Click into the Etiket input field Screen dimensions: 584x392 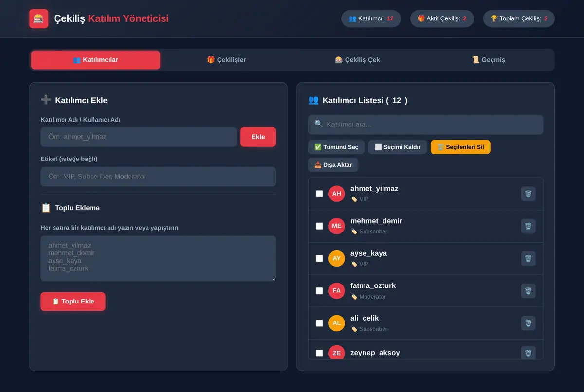click(158, 177)
